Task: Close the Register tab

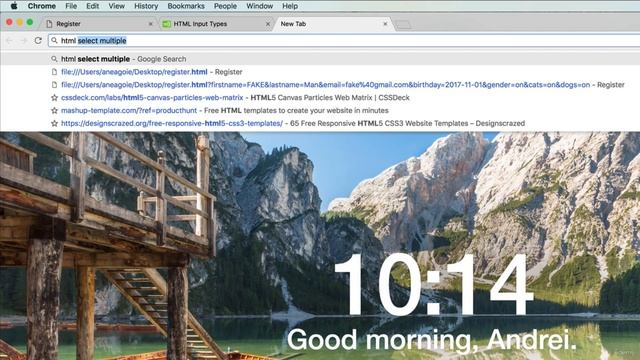Action: 150,24
